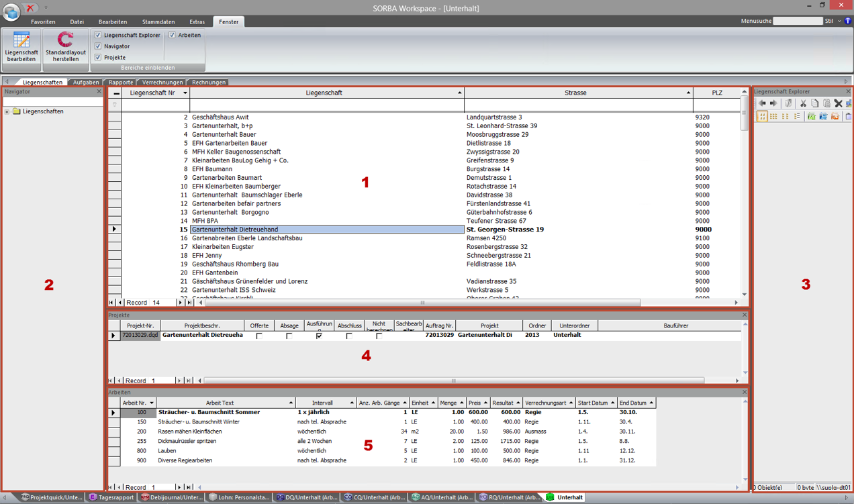Viewport: 854px width, 504px height.
Task: Open the Stammdaten menu
Action: [x=158, y=22]
